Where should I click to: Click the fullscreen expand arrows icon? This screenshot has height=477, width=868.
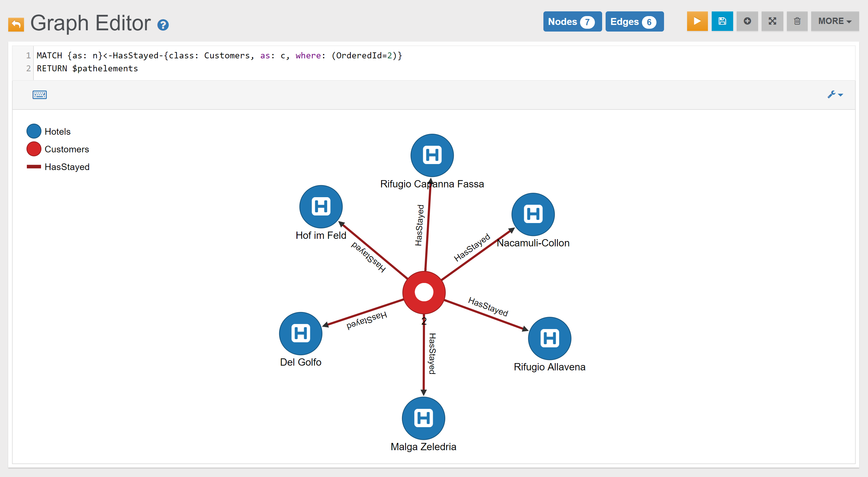tap(772, 21)
